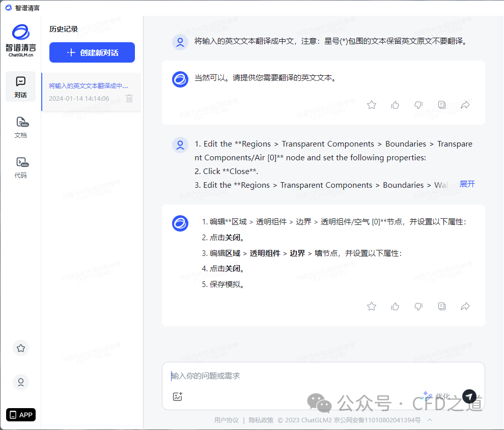Viewport: 504px width, 430px height.
Task: Copy the reply 当然可以
Action: click(x=442, y=105)
